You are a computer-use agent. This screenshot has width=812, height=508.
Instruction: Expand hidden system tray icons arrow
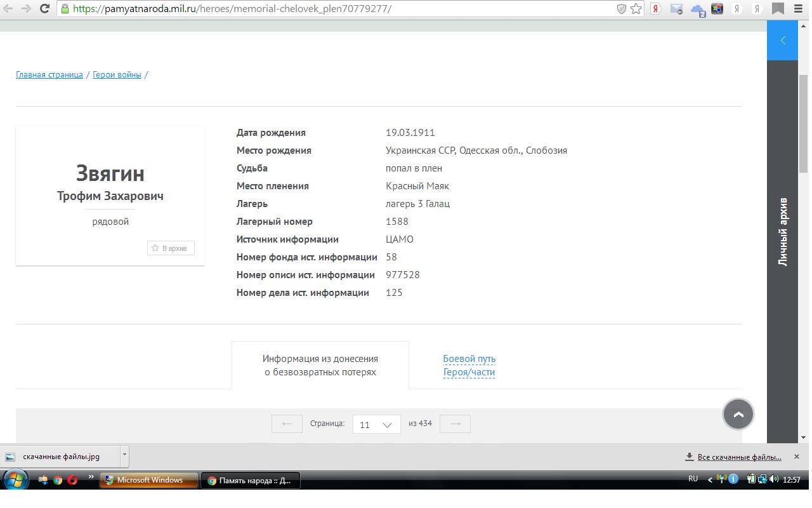[710, 480]
